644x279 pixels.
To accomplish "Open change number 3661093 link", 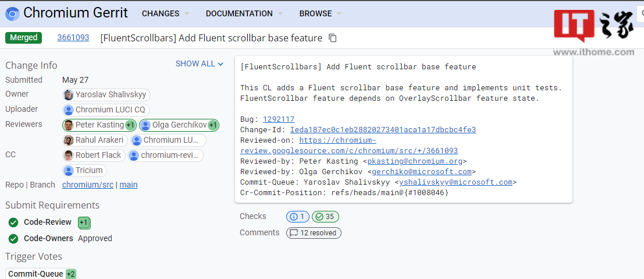I will coord(73,37).
